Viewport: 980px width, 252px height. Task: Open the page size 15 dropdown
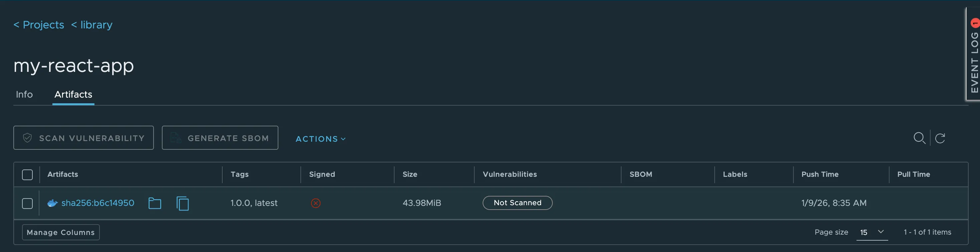pyautogui.click(x=872, y=232)
